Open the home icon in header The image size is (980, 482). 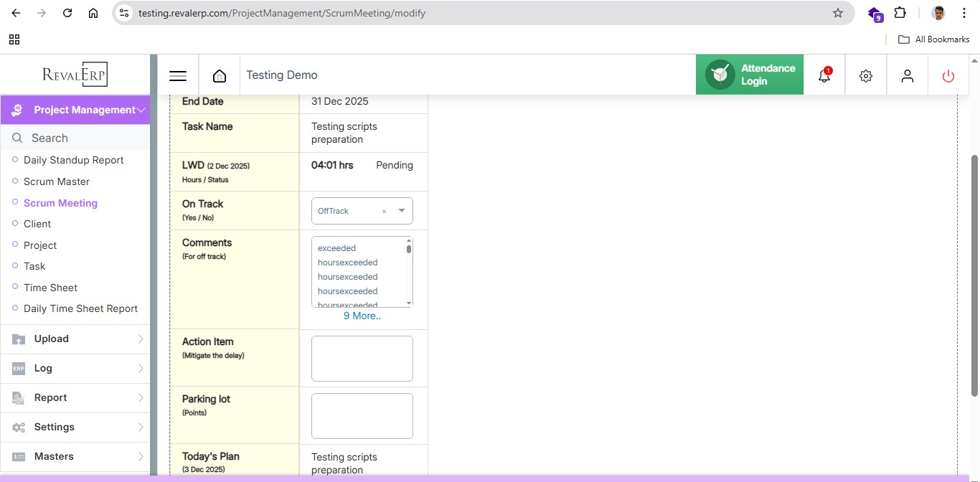(x=220, y=75)
